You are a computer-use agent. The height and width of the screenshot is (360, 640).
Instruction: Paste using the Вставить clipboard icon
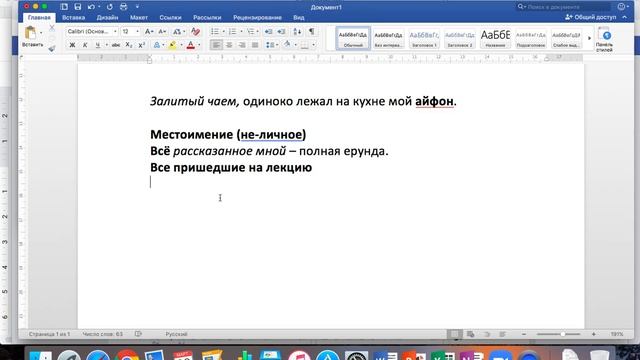tap(30, 33)
